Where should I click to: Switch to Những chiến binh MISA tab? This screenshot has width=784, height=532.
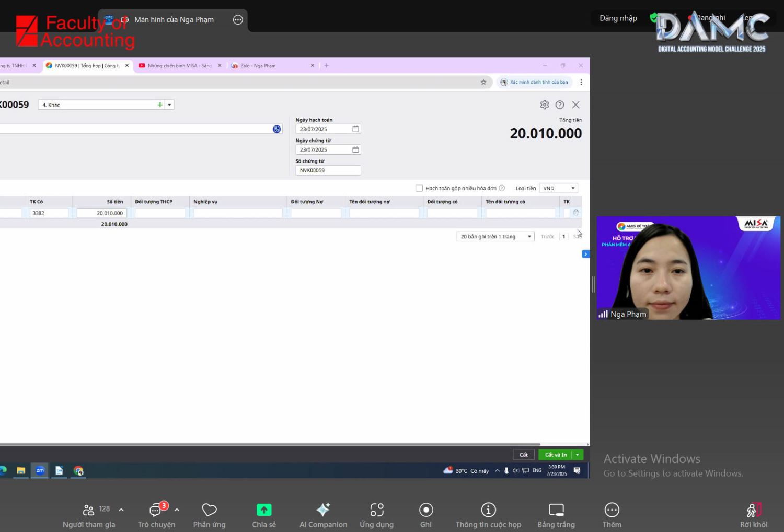point(179,66)
